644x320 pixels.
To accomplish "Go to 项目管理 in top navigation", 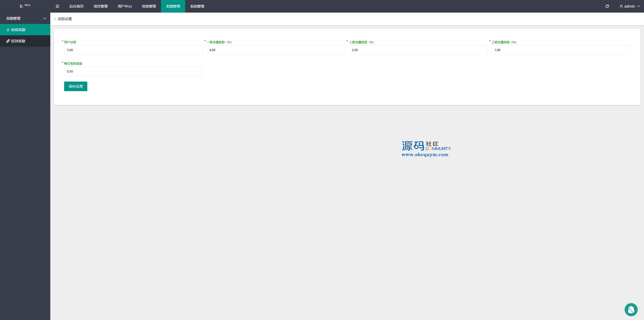I will pos(100,6).
